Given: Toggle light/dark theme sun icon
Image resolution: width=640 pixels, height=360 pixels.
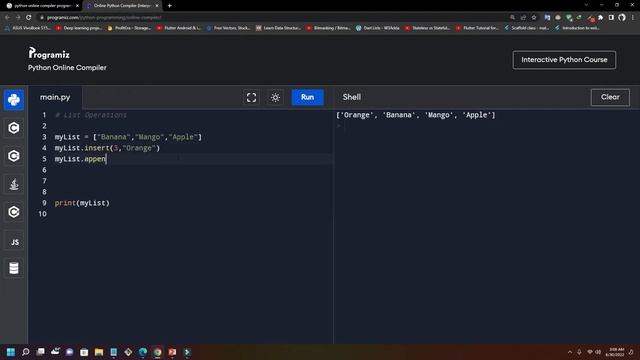Looking at the screenshot, I should 276,97.
